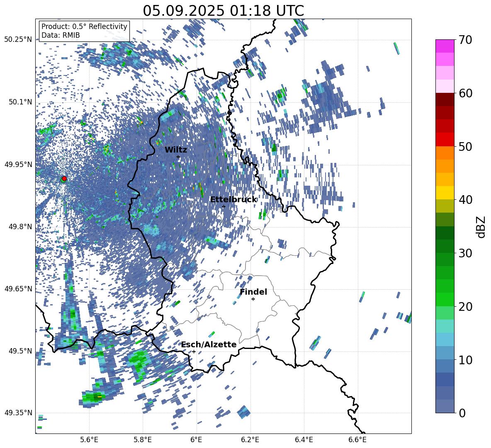Viewport: 491px width, 448px height.
Task: Click the 50.25°N latitude label
Action: 18,39
